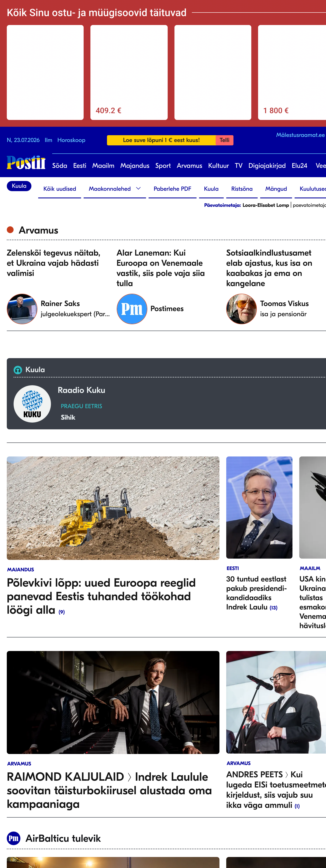Open AirBalticu tulevik topic heading
The height and width of the screenshot is (868, 326).
click(x=63, y=838)
